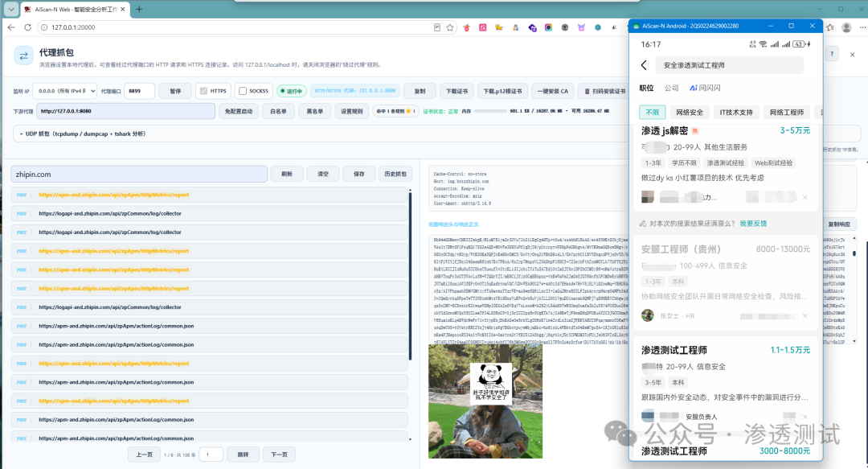Click 清空 to clear captured requests
The width and height of the screenshot is (868, 469).
tap(323, 174)
